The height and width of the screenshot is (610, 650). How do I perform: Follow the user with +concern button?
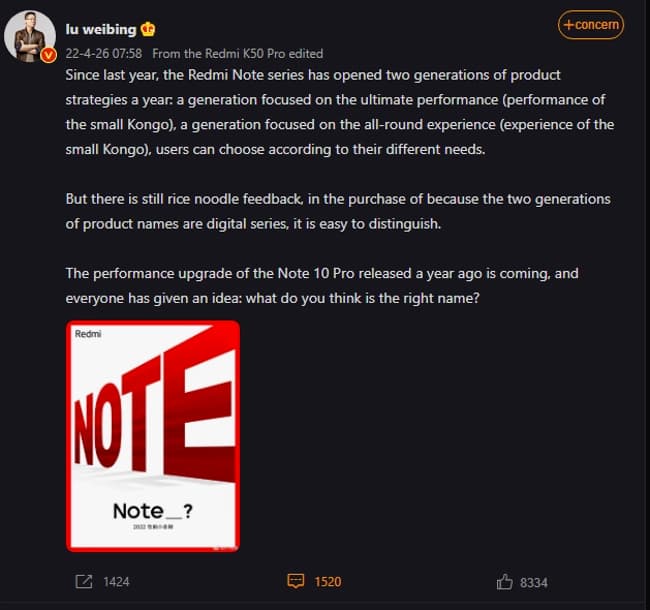pos(591,25)
